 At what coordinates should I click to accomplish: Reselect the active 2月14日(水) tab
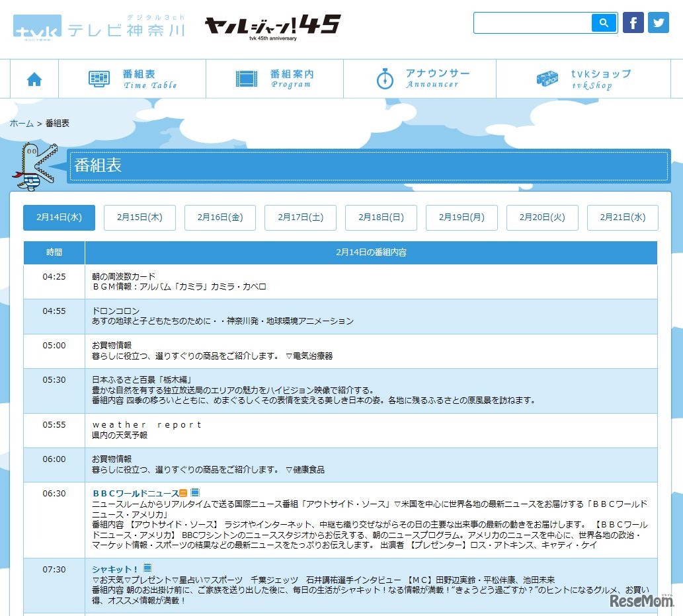coord(58,217)
